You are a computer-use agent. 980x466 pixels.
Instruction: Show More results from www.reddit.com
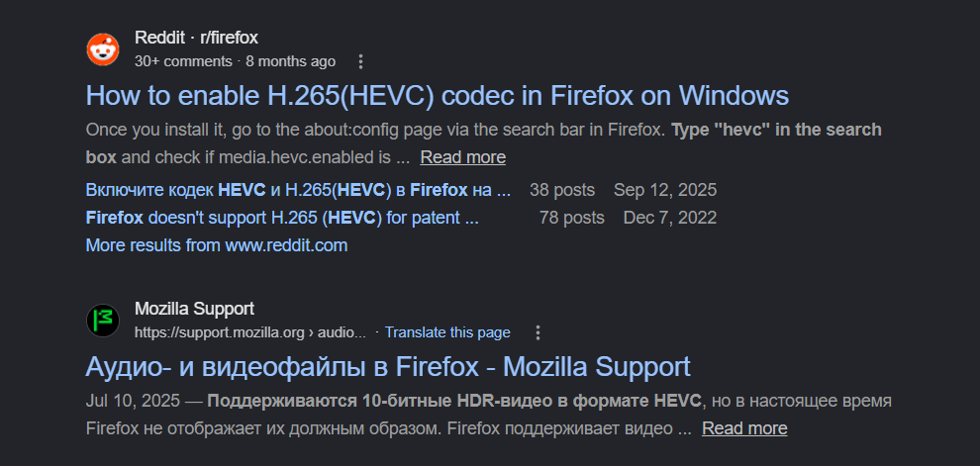pyautogui.click(x=216, y=245)
